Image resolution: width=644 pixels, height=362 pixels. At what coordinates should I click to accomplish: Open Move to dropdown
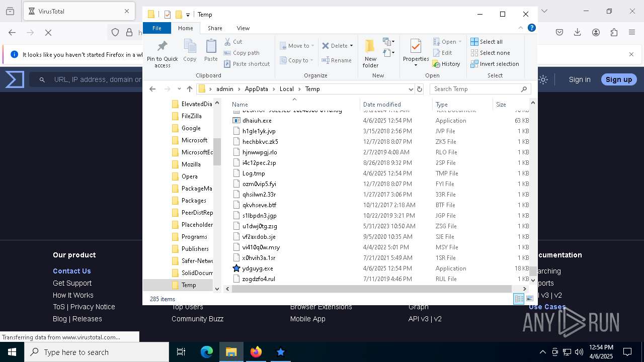click(297, 46)
